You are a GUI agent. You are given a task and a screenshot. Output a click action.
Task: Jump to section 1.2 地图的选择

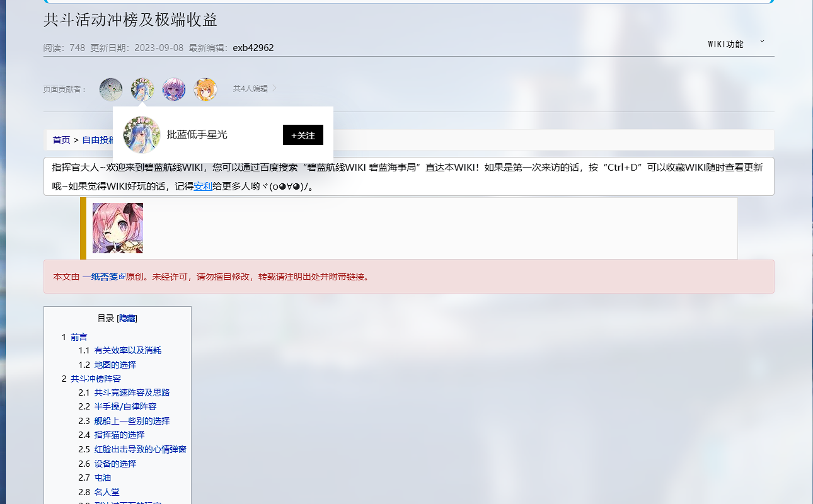pyautogui.click(x=115, y=365)
